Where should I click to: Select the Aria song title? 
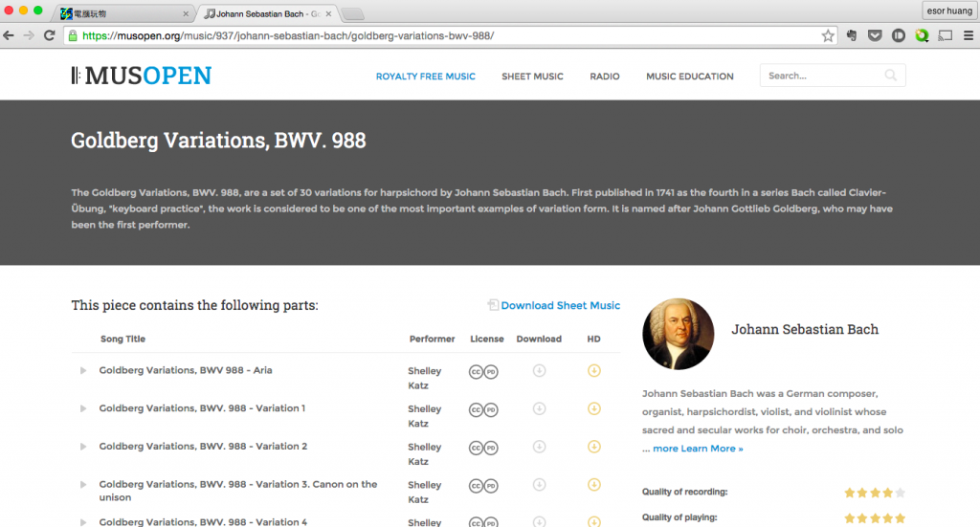[x=186, y=370]
